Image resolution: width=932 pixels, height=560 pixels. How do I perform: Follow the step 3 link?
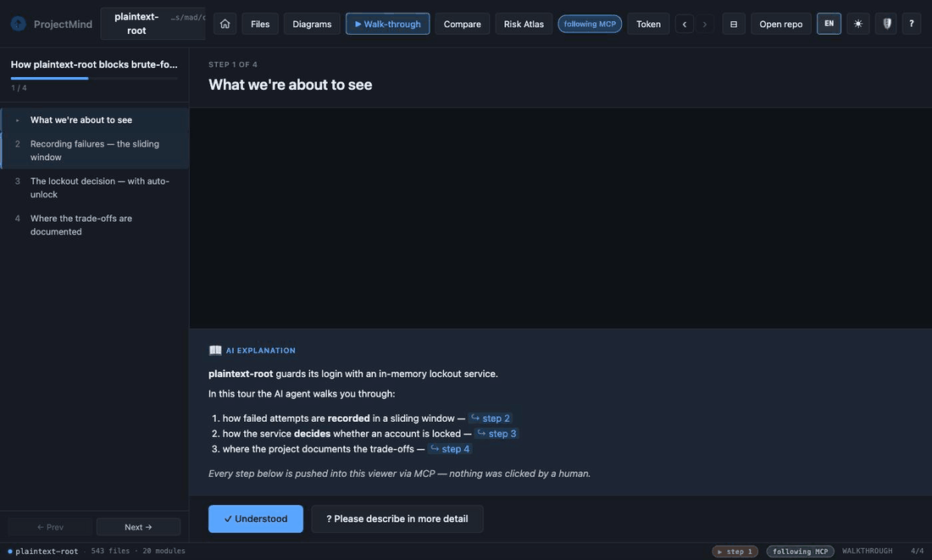point(497,434)
